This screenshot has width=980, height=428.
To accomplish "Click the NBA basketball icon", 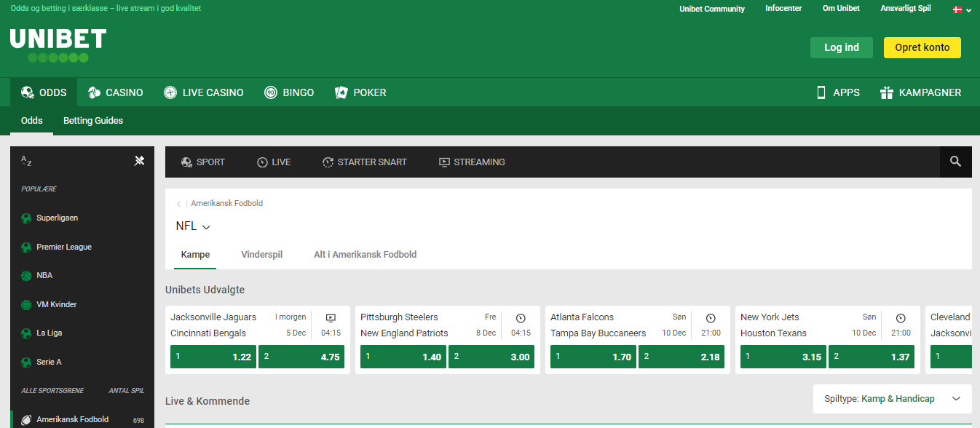I will [x=27, y=275].
